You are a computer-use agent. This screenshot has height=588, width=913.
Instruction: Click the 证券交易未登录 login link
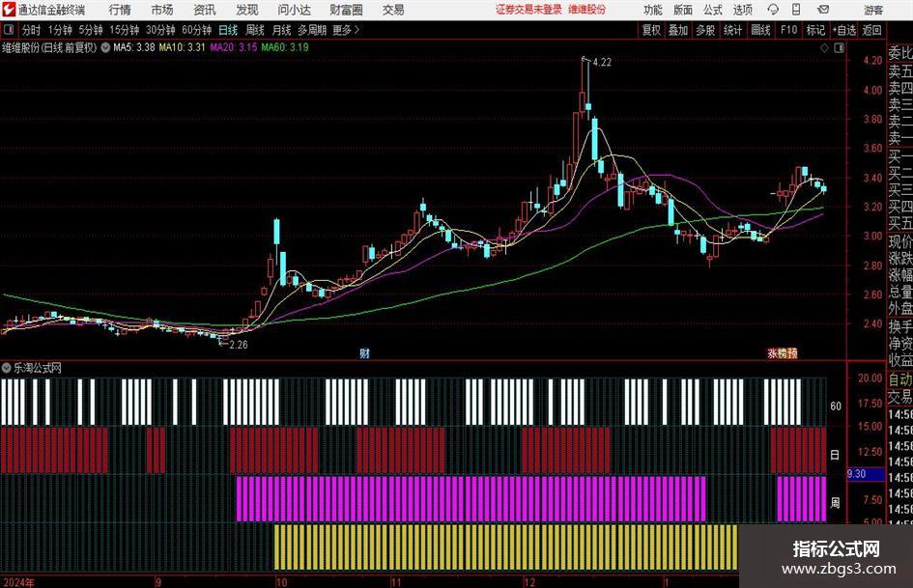coord(528,10)
